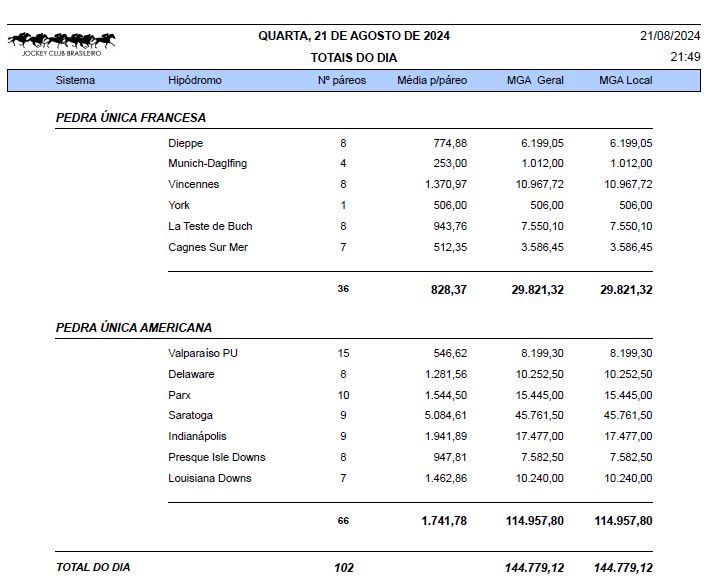This screenshot has width=707, height=588.
Task: Select La Teste de Buch average 943,76
Action: (450, 226)
